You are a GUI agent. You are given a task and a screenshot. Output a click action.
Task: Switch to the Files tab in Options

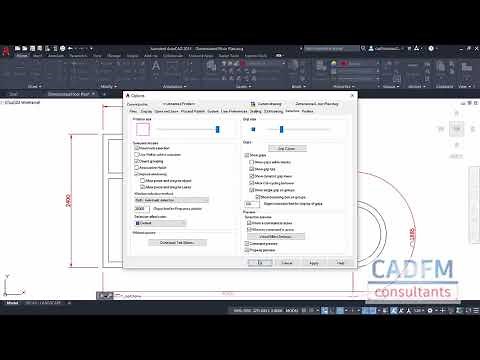[133, 111]
